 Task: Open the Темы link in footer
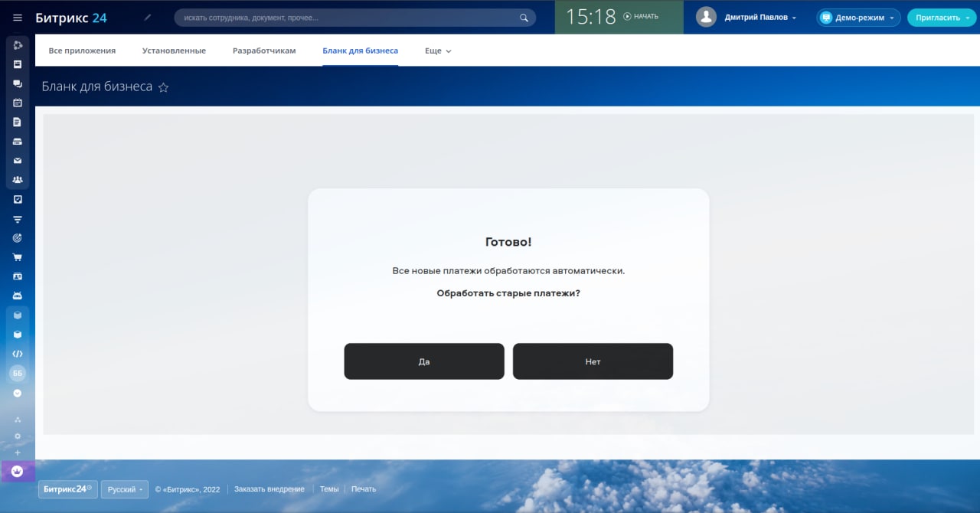(329, 489)
